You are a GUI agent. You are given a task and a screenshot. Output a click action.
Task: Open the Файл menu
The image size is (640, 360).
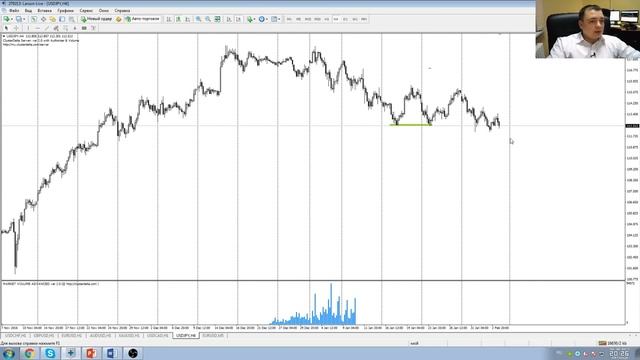coord(14,11)
